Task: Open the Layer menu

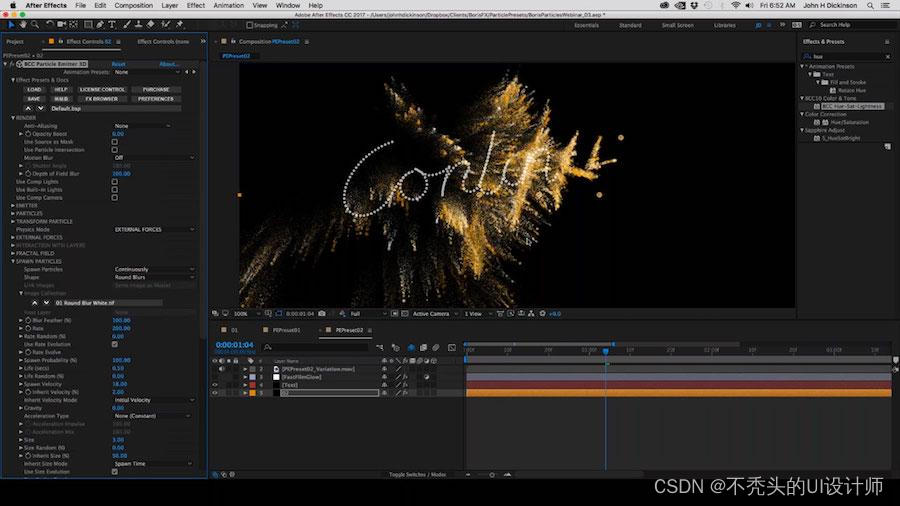Action: (x=169, y=5)
